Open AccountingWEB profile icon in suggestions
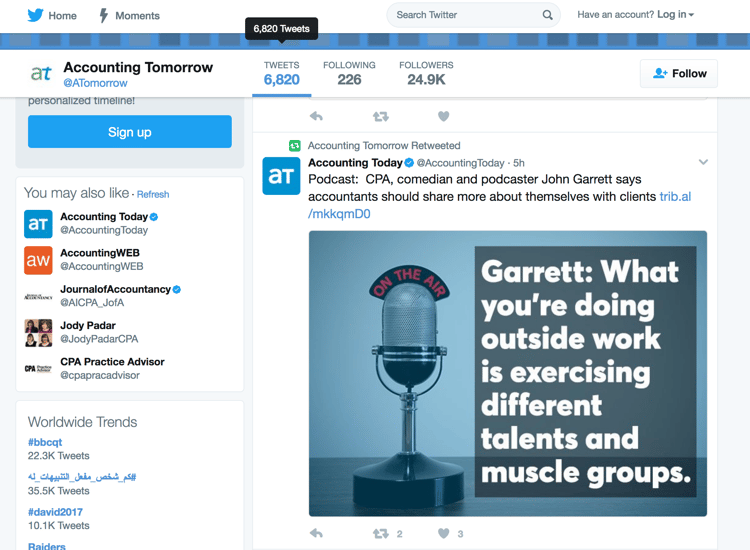Viewport: 750px width, 550px height. coord(38,260)
